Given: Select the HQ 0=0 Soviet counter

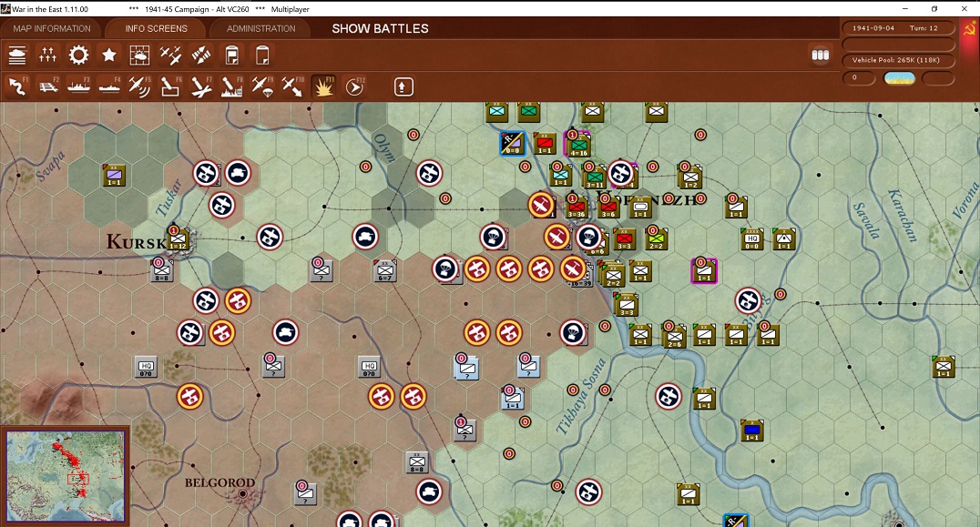Looking at the screenshot, I should (752, 239).
